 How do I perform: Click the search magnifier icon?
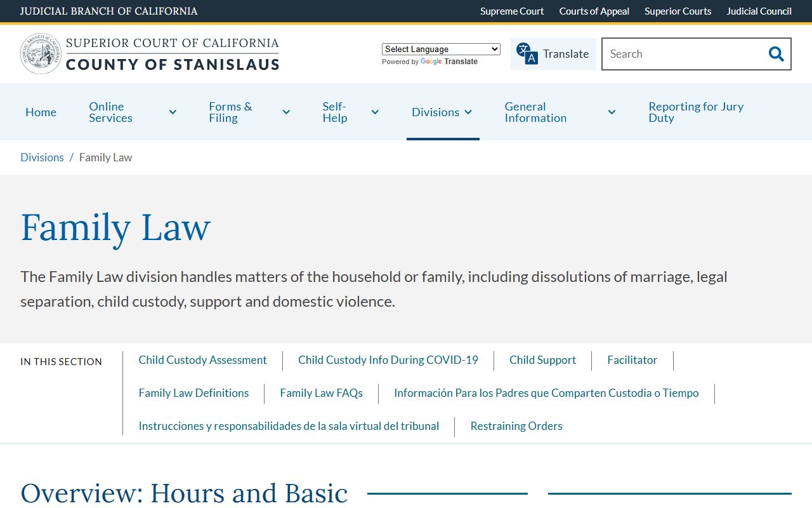(x=776, y=54)
